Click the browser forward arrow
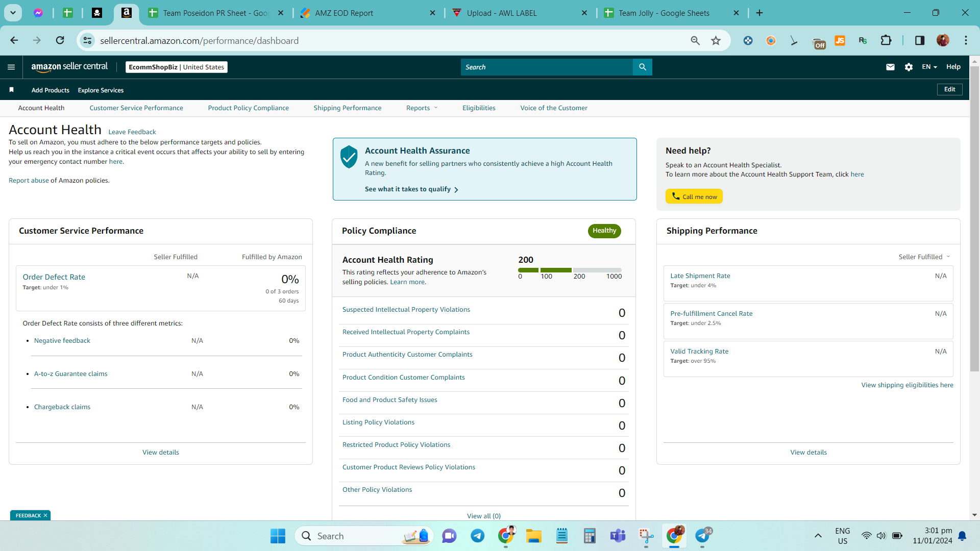This screenshot has height=551, width=980. (37, 40)
